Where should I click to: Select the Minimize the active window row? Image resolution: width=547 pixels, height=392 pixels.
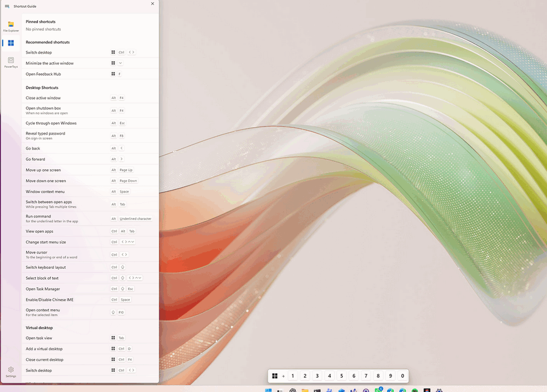pyautogui.click(x=90, y=63)
